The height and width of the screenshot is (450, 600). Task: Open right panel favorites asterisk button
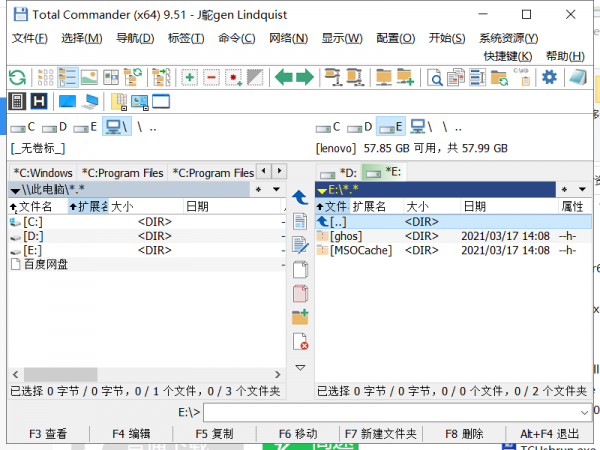coord(564,189)
